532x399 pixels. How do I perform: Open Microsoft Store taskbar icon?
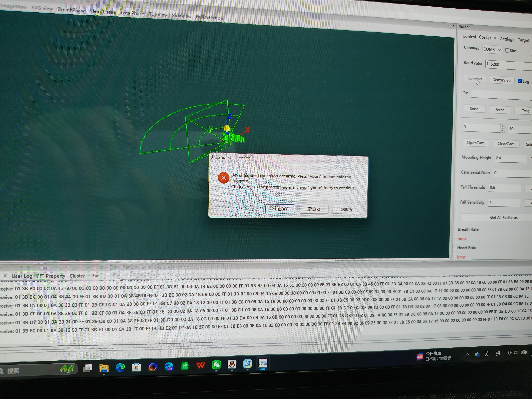click(136, 367)
